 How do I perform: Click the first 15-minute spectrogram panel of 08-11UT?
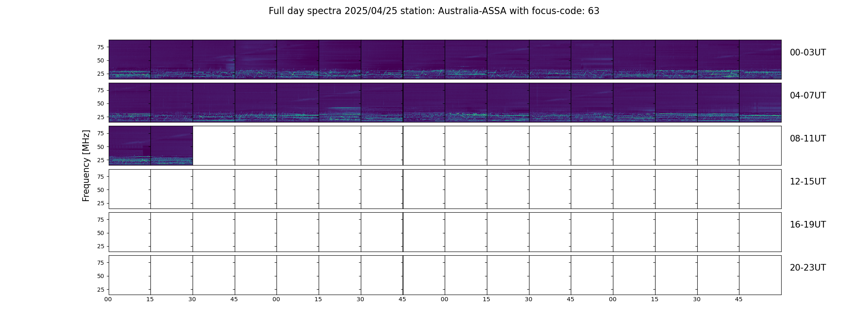click(x=130, y=146)
